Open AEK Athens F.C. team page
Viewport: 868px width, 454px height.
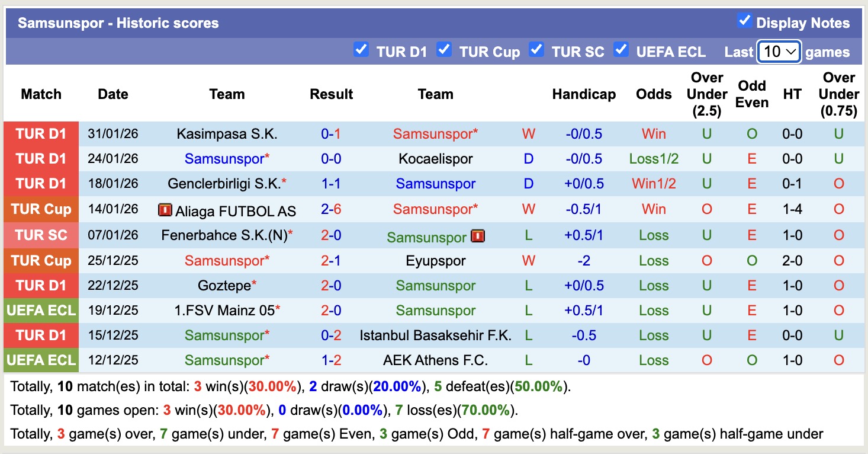click(x=435, y=360)
